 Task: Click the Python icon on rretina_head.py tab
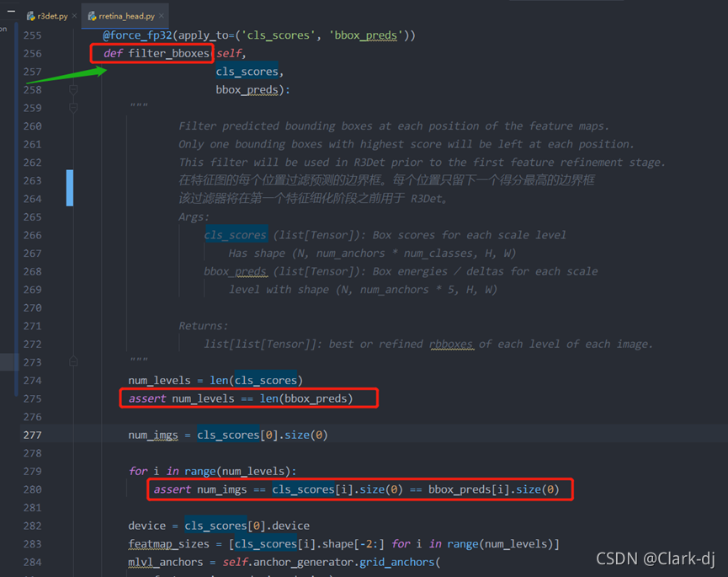pos(93,15)
